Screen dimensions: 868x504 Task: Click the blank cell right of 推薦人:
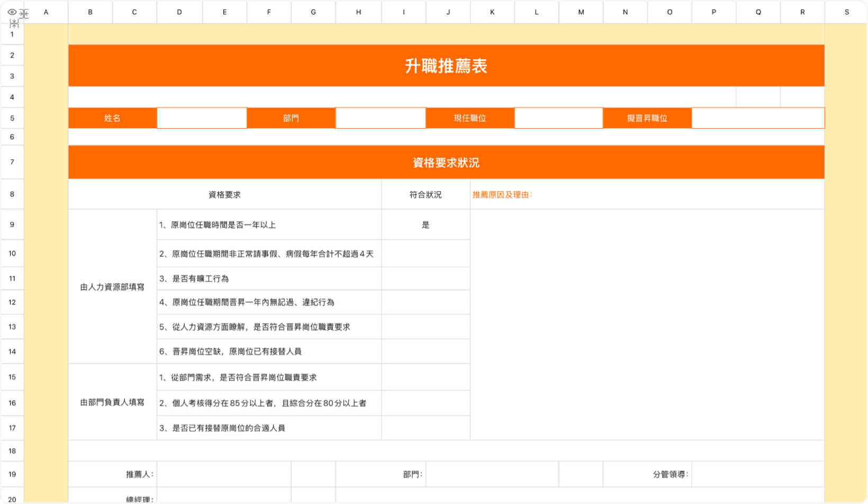coord(224,474)
